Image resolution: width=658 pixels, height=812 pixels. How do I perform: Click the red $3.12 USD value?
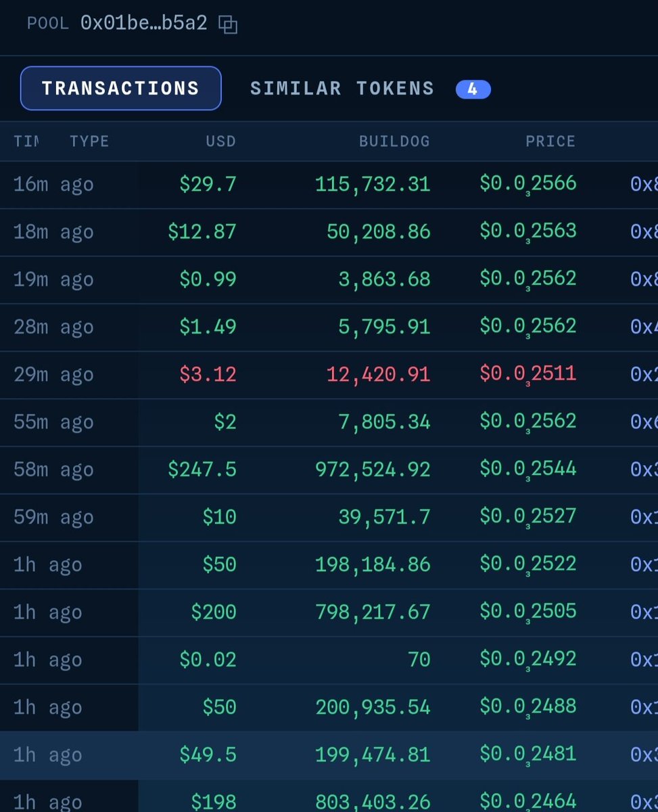tap(208, 374)
